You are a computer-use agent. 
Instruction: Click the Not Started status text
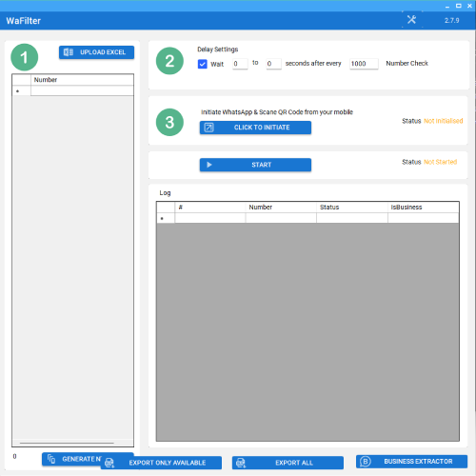point(440,162)
